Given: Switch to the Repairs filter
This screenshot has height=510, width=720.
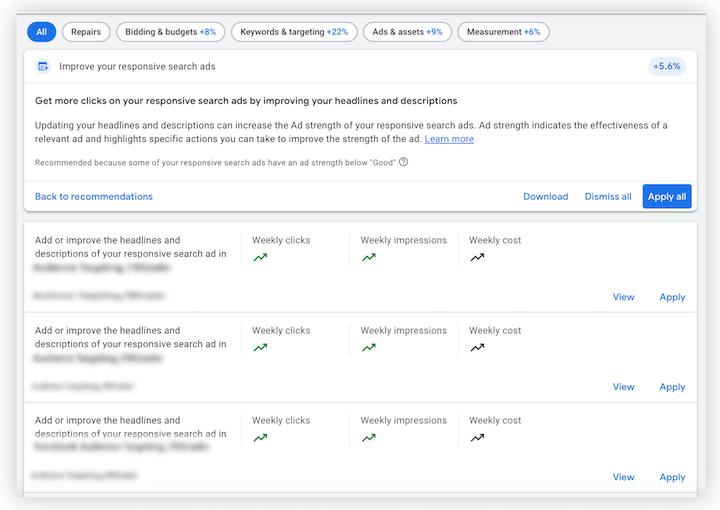Looking at the screenshot, I should [86, 32].
